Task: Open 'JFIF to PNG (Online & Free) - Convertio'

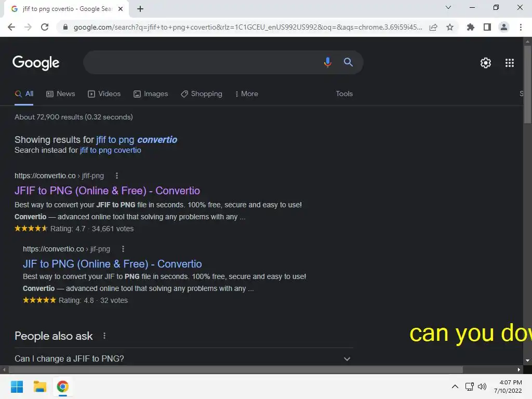Action: coord(107,191)
